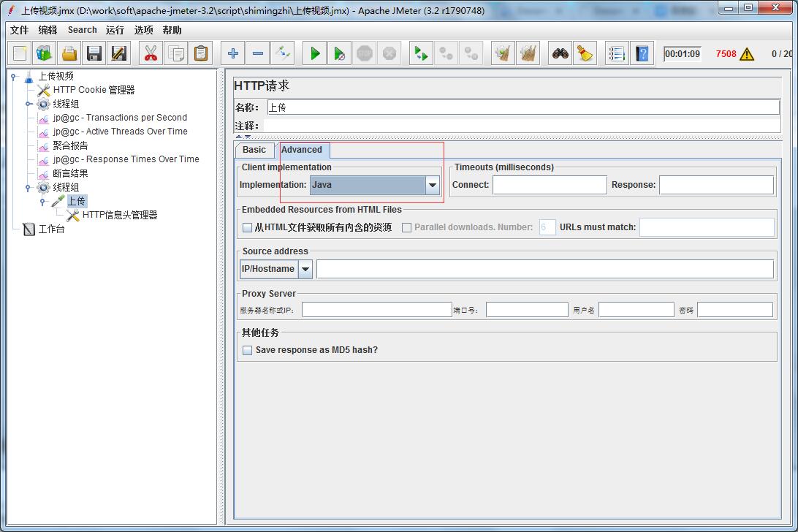This screenshot has width=798, height=532.
Task: Click the Search binoculars icon
Action: pos(560,53)
